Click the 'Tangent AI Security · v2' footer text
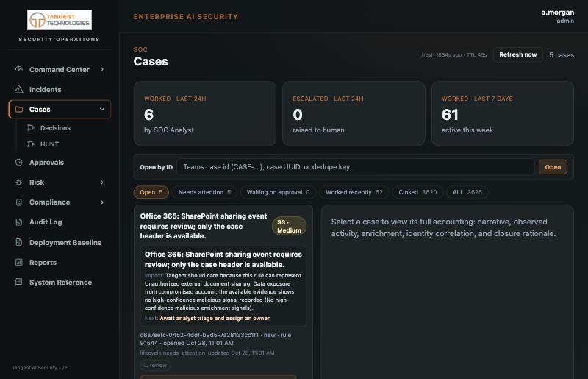Viewport: 588px width, 379px height. click(40, 368)
